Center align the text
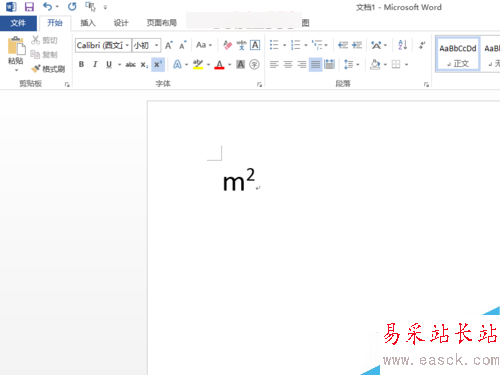Viewport: 500px width, 375px height. pos(288,64)
